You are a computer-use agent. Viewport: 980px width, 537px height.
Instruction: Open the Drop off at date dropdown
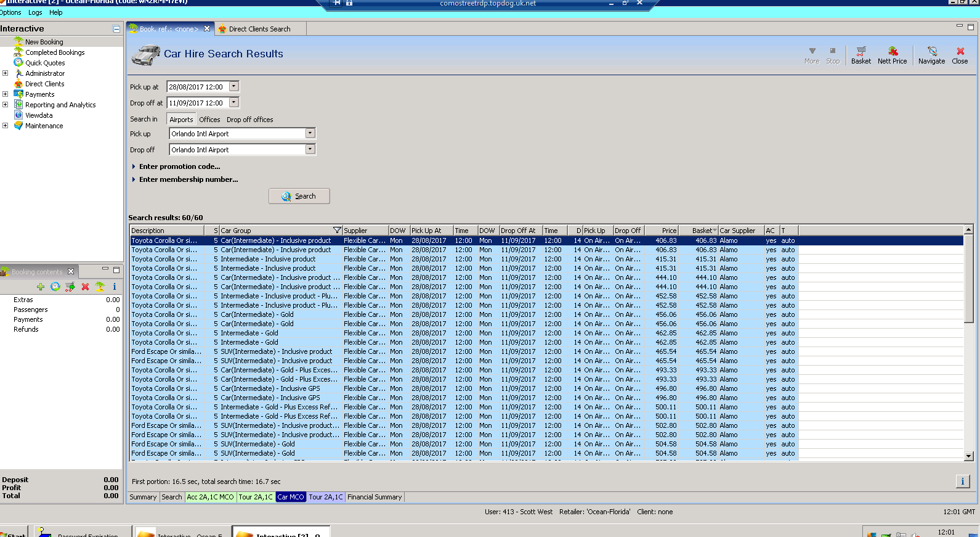[x=234, y=102]
